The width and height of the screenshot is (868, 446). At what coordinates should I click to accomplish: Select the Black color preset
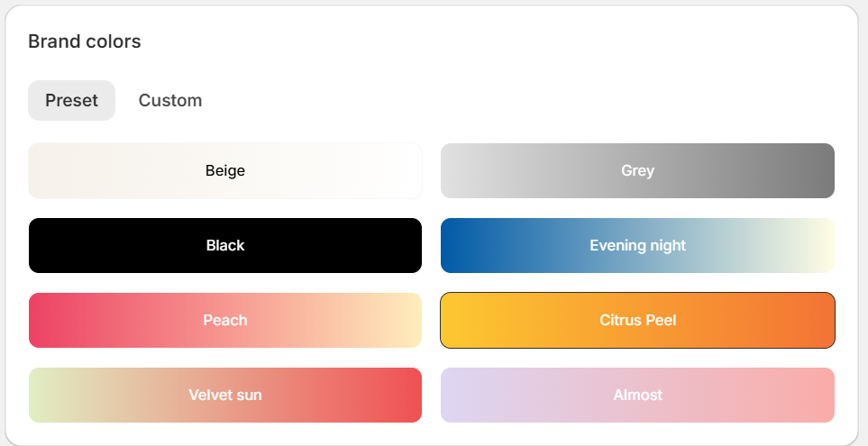(225, 245)
